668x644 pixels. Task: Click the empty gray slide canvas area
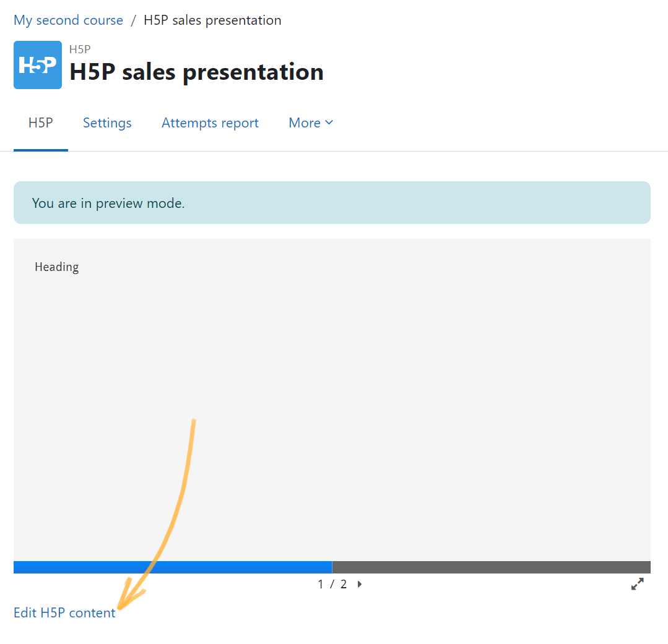coord(332,400)
